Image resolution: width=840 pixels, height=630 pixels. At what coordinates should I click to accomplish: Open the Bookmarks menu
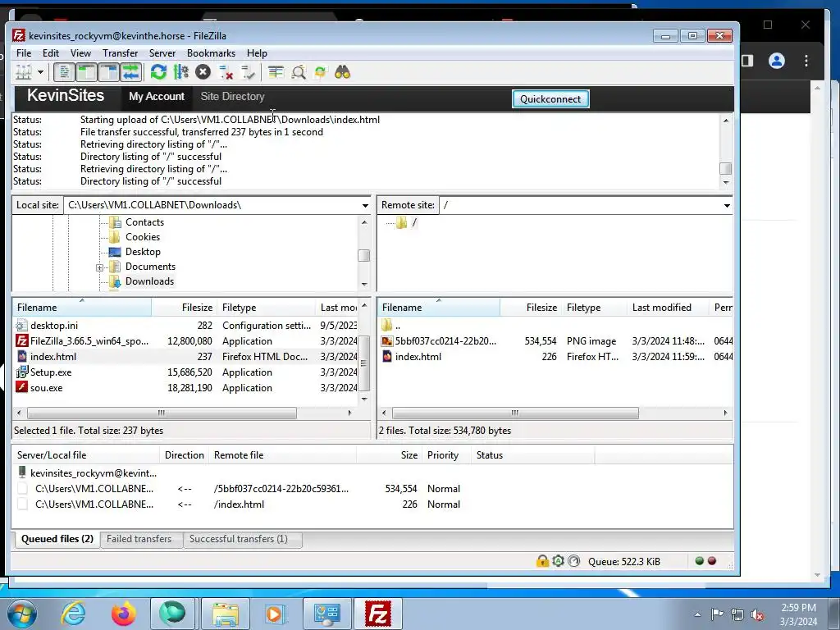point(211,53)
